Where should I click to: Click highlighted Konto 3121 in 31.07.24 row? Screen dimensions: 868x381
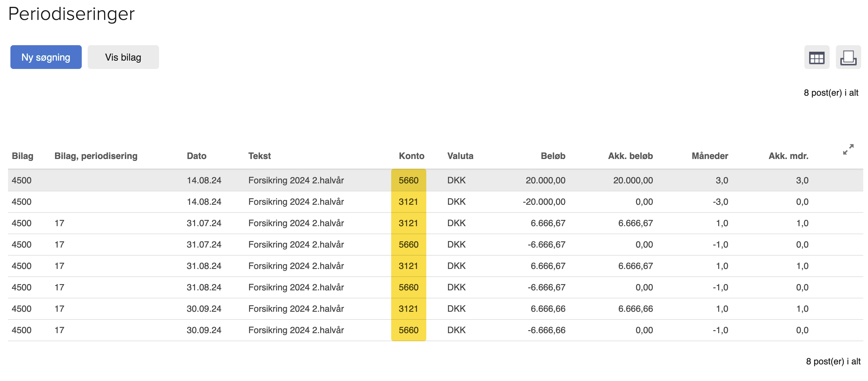(x=408, y=223)
